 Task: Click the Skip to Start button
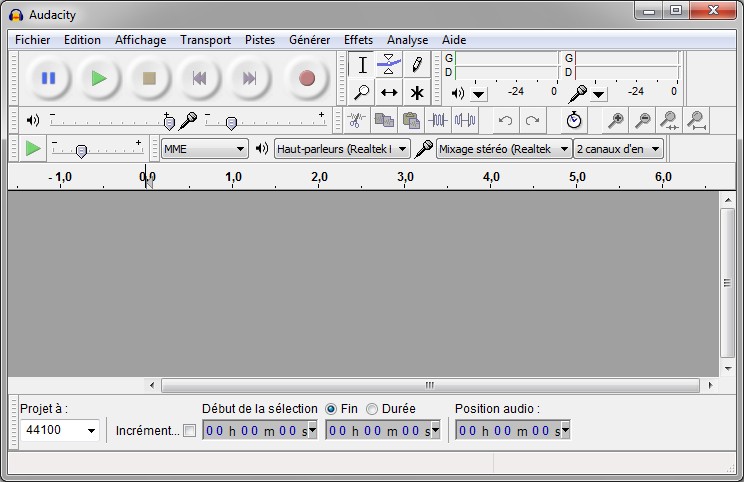click(199, 78)
